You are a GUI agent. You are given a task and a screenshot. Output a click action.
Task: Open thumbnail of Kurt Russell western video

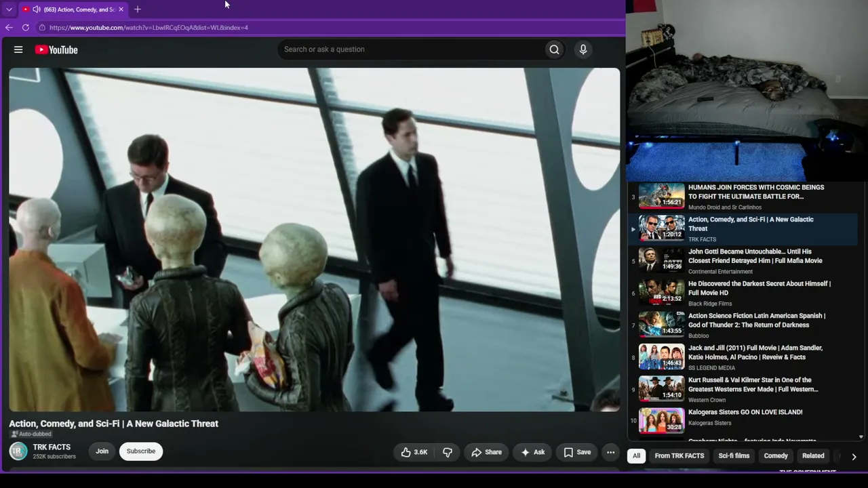point(662,389)
